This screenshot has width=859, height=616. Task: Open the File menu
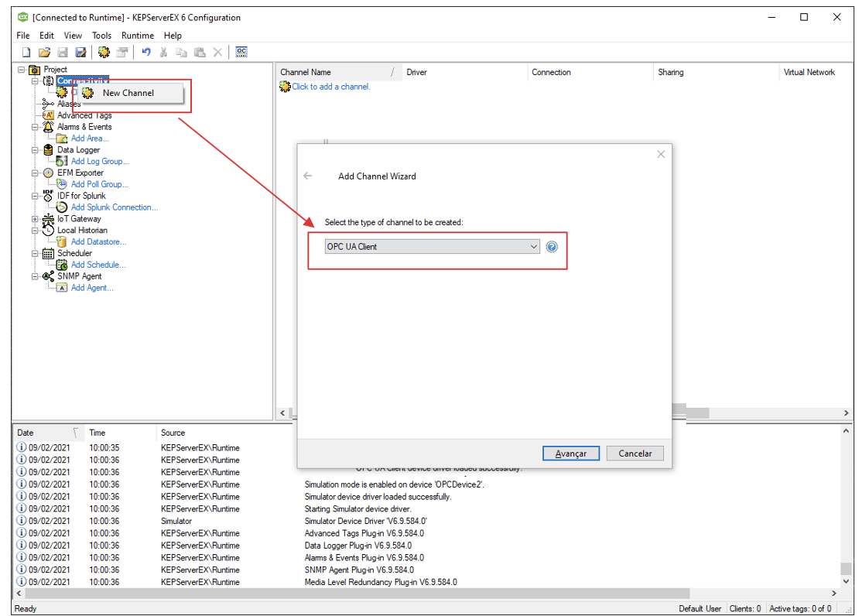(x=23, y=36)
